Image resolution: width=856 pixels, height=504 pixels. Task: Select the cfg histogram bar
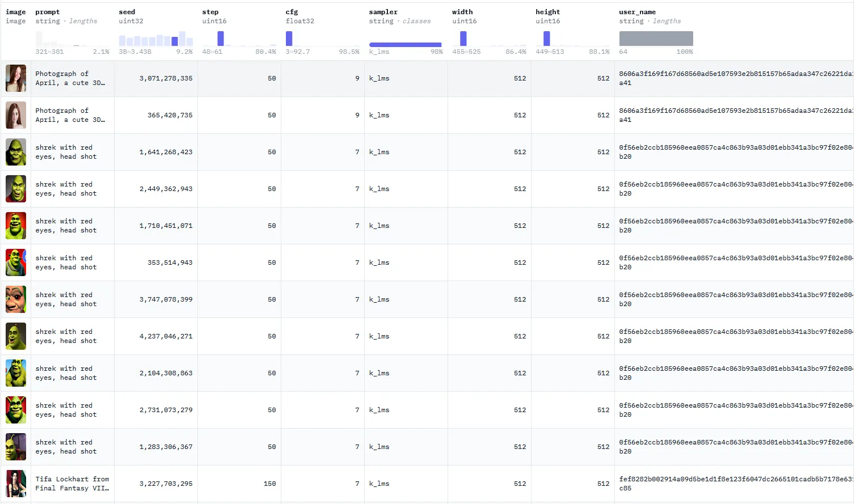[x=289, y=39]
